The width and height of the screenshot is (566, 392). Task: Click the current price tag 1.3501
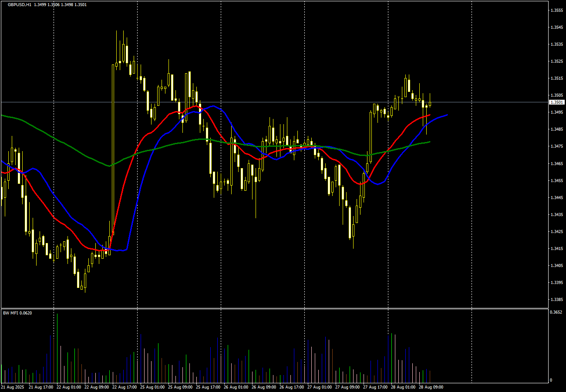pyautogui.click(x=557, y=102)
